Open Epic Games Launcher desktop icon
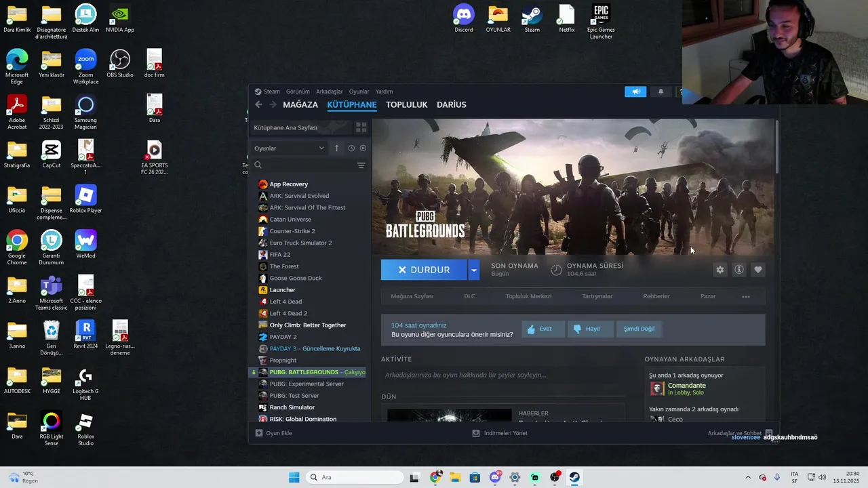Viewport: 868px width, 488px height. coord(601,22)
